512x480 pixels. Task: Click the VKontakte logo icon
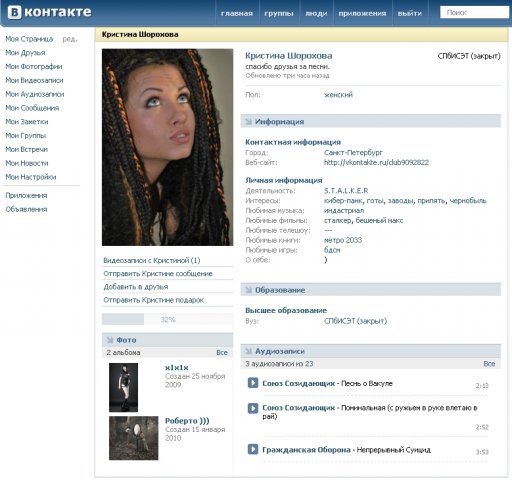pyautogui.click(x=14, y=12)
